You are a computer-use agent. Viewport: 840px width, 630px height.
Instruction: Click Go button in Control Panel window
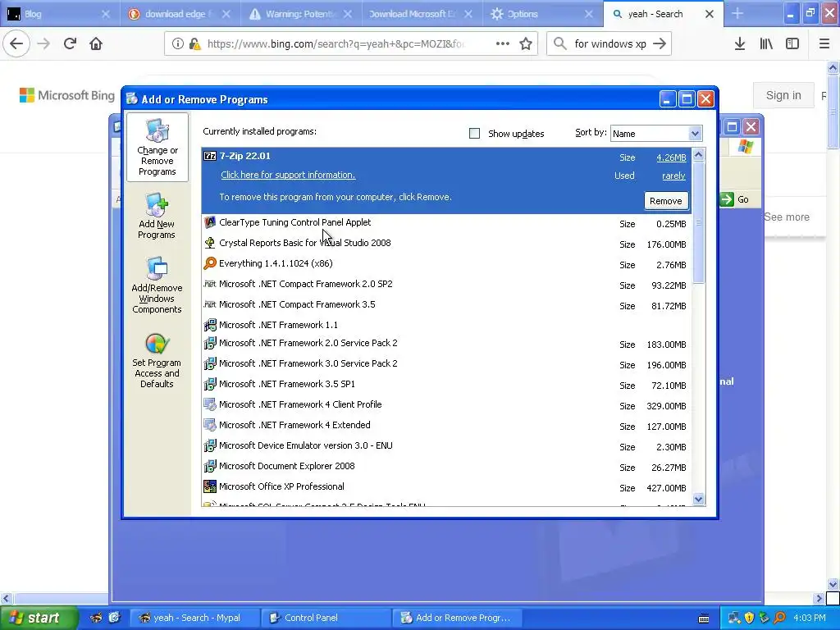(x=736, y=200)
